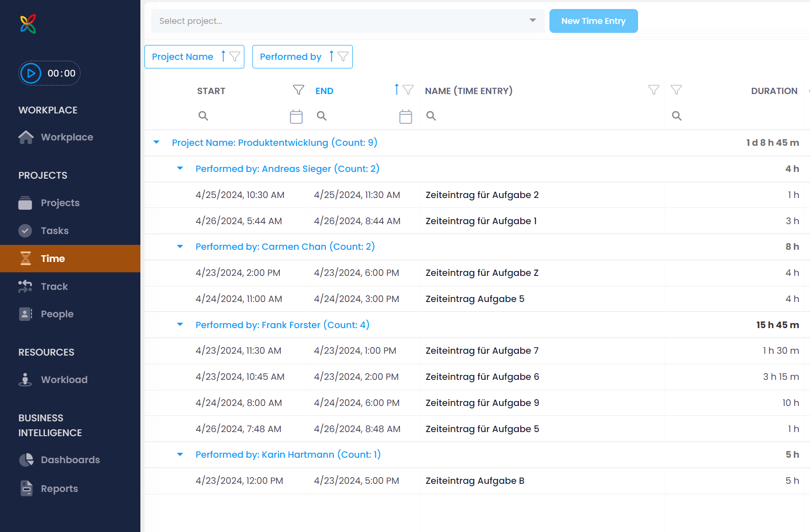Click the Workload resources icon

pyautogui.click(x=26, y=379)
